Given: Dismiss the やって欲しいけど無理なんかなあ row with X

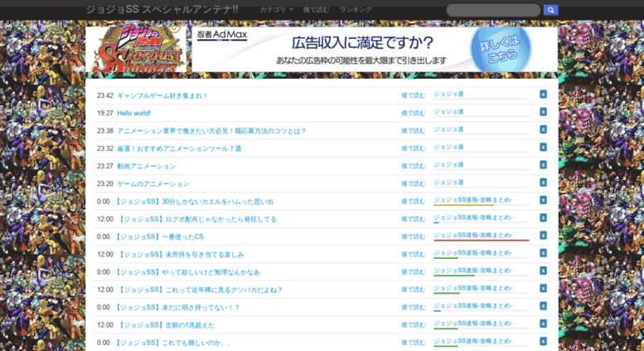Looking at the screenshot, I should [543, 271].
